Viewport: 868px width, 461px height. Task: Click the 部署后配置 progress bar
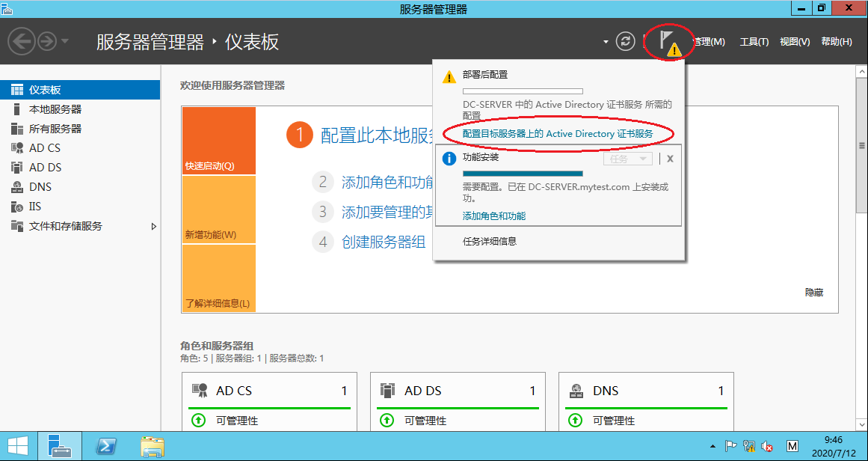pos(523,91)
